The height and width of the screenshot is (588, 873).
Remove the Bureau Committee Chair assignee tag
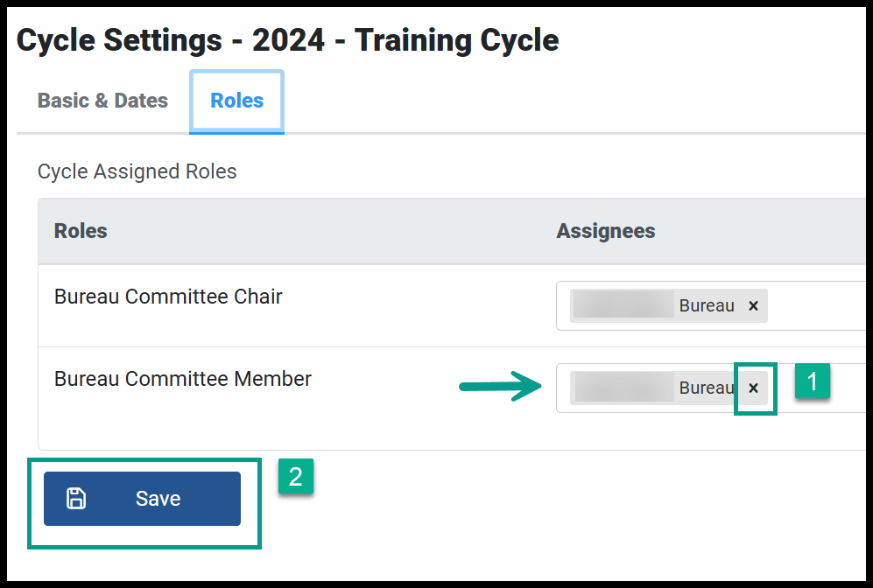pyautogui.click(x=753, y=306)
